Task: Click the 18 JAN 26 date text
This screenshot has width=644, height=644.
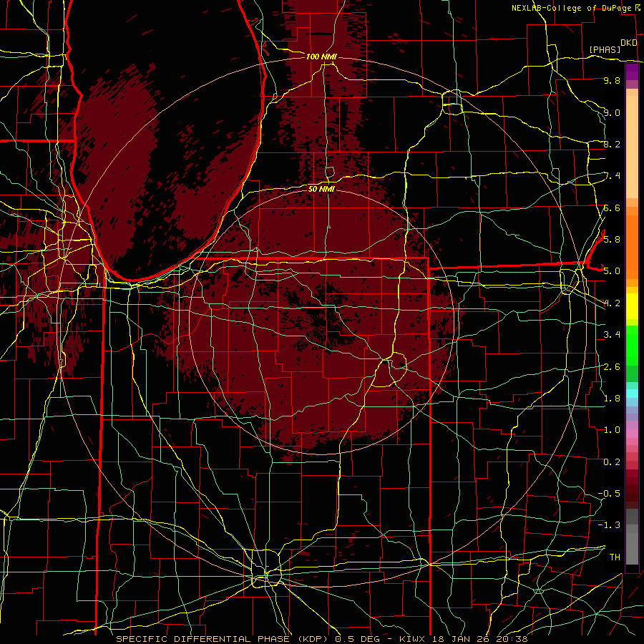Action: tap(462, 639)
